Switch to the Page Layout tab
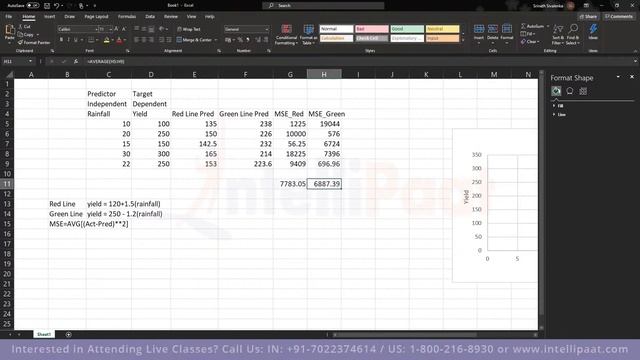 click(96, 17)
